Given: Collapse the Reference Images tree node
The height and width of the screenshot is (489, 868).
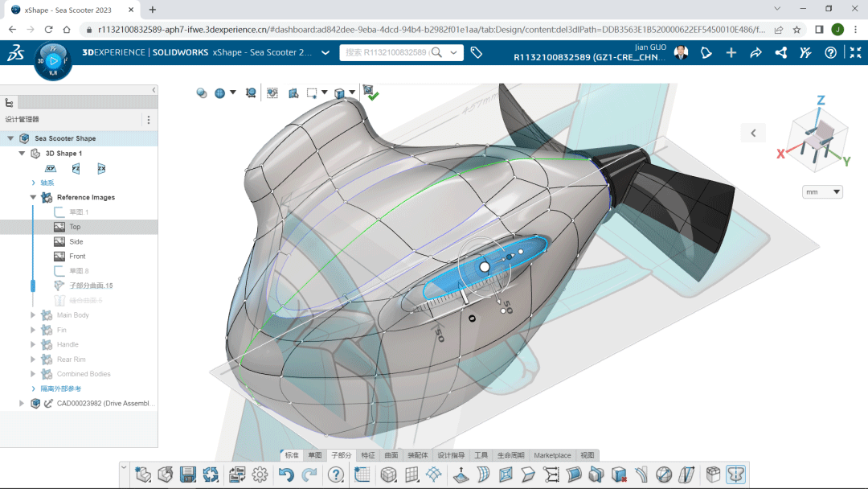Looking at the screenshot, I should (x=34, y=197).
